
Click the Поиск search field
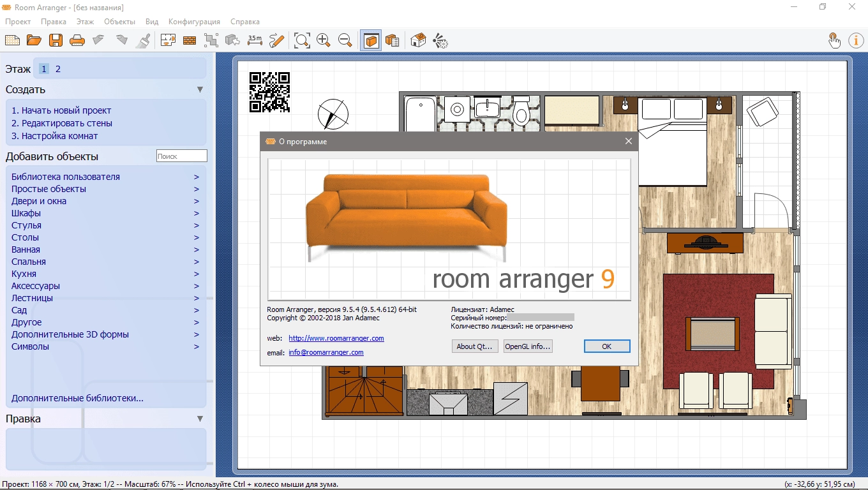[x=182, y=156]
